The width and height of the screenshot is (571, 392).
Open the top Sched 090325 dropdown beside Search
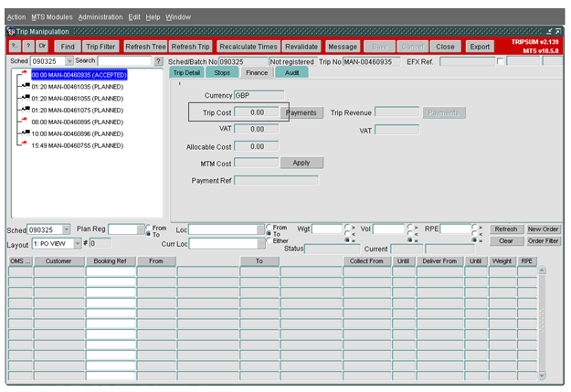click(69, 61)
